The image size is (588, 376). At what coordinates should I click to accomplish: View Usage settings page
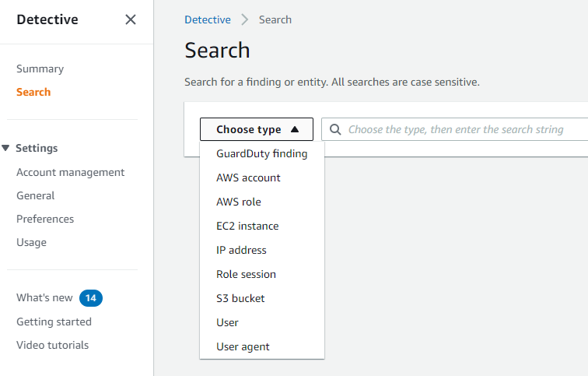pyautogui.click(x=31, y=242)
